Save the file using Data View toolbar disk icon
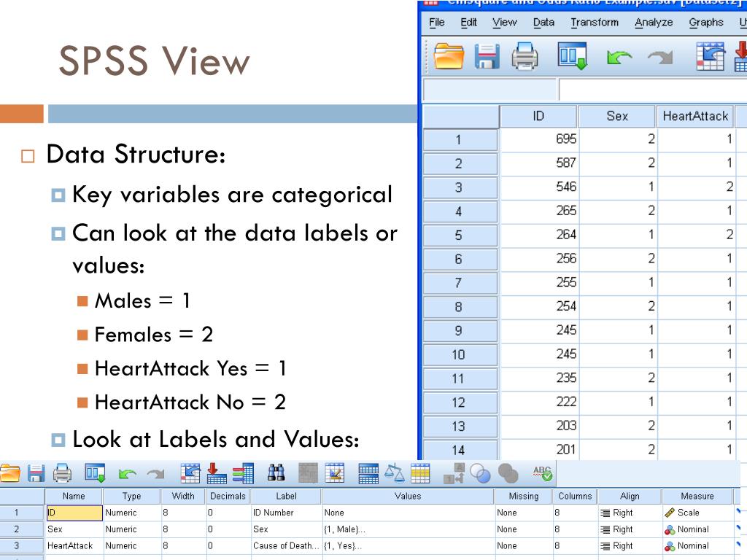The height and width of the screenshot is (560, 747). [487, 57]
